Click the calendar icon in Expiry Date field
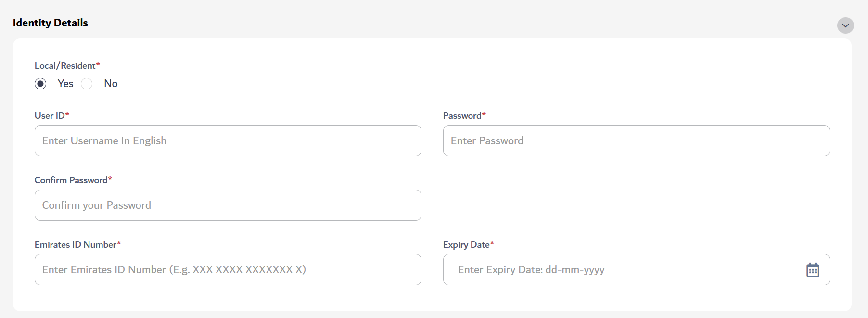Viewport: 868px width, 318px height. (813, 269)
